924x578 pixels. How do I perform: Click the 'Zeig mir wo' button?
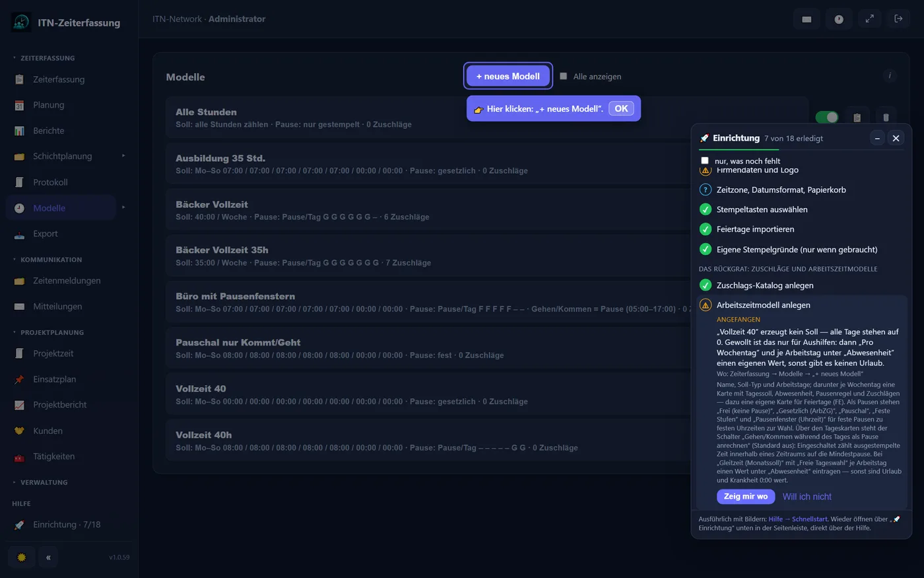pyautogui.click(x=746, y=496)
